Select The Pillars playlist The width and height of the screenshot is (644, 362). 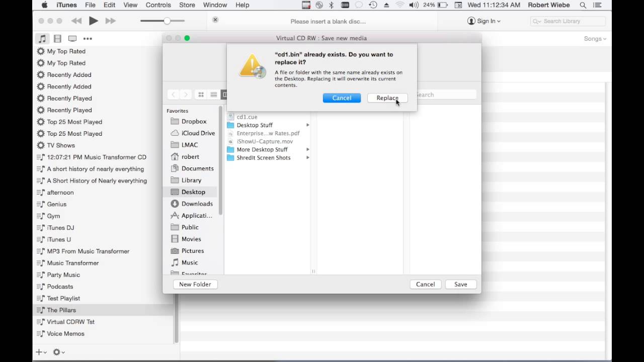(103, 310)
